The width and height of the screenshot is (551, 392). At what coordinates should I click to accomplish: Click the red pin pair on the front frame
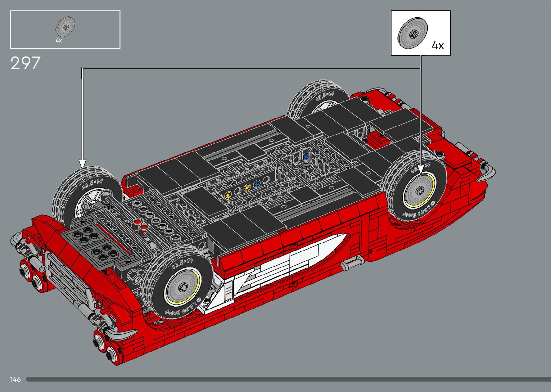[140, 225]
